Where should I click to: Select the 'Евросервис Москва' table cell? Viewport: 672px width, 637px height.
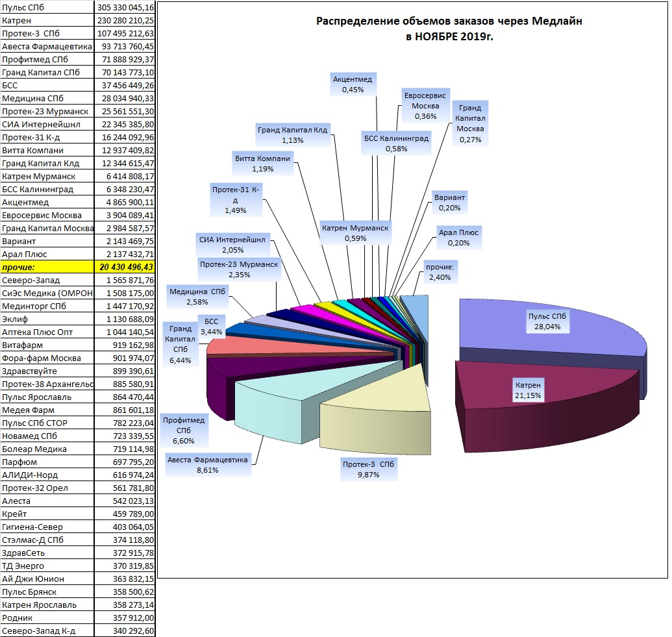(47, 215)
